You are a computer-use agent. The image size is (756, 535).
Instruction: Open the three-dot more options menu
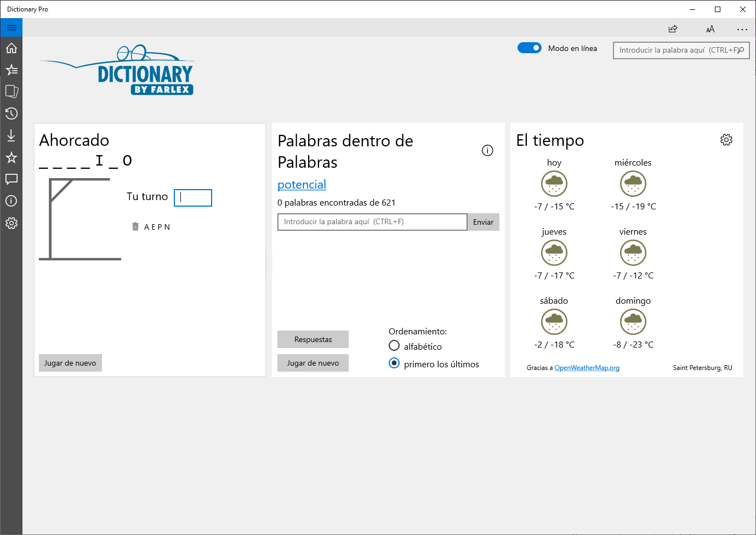point(742,29)
